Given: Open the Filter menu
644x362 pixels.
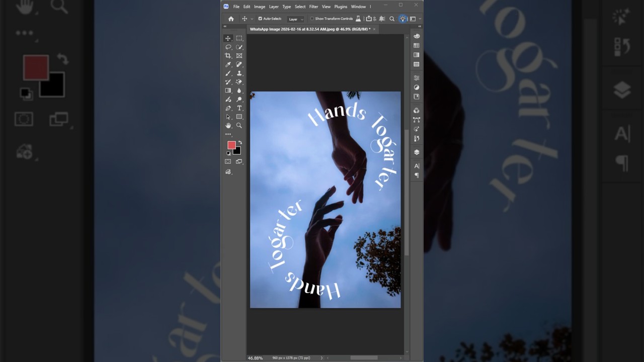Looking at the screenshot, I should (x=313, y=7).
